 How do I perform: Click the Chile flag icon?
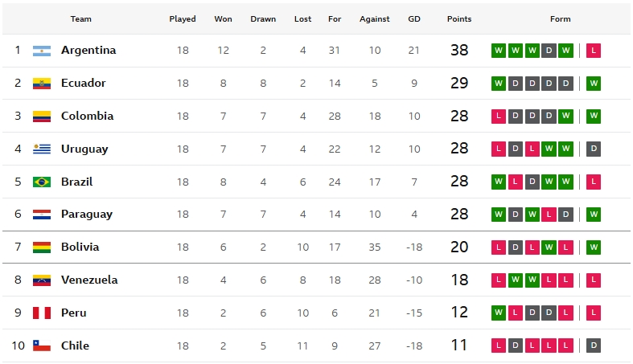pyautogui.click(x=42, y=346)
